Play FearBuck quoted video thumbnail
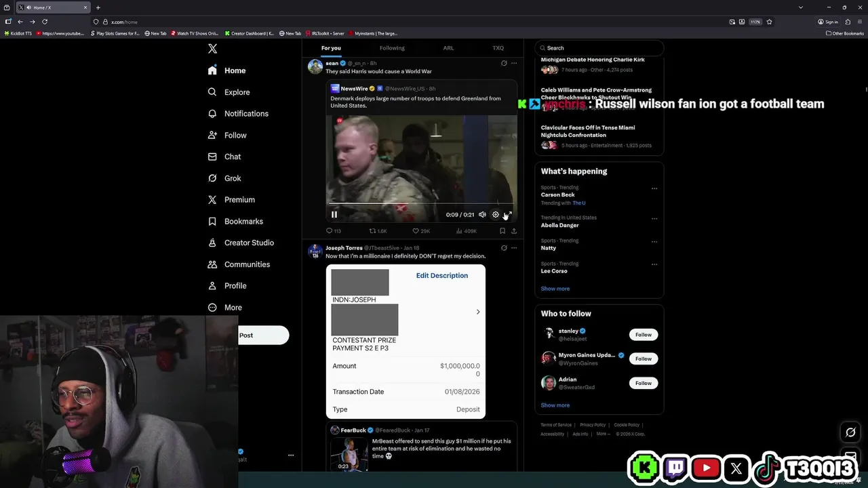The image size is (868, 488). click(349, 453)
